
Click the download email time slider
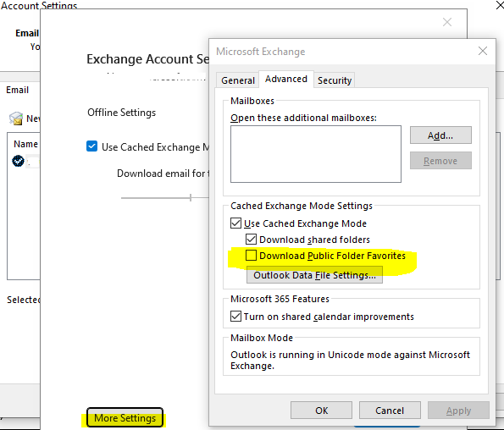pos(165,198)
